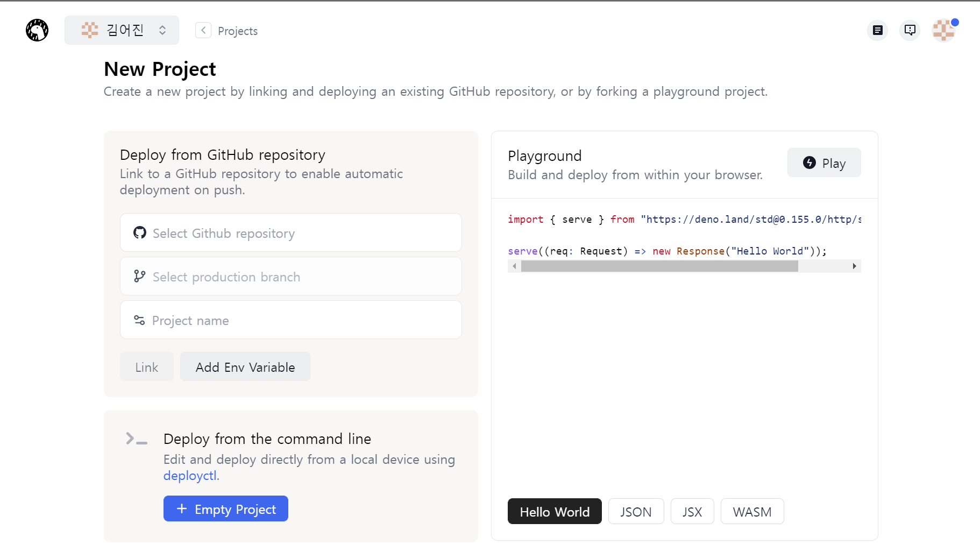980x544 pixels.
Task: Click the scrollbar left arrow in code editor
Action: point(514,266)
